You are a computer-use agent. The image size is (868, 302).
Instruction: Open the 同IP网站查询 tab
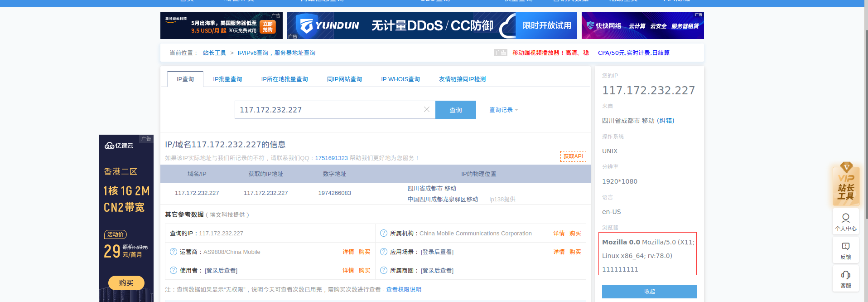point(344,79)
